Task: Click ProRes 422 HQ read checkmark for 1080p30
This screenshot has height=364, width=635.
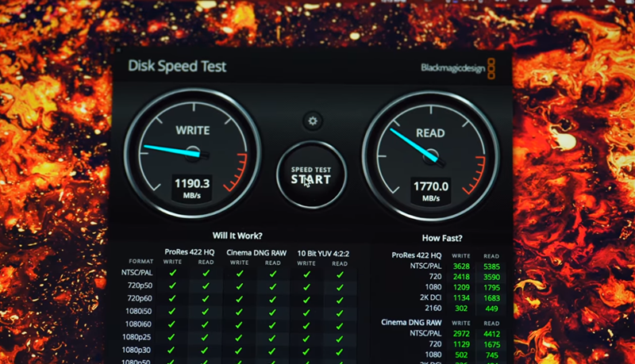Action: 205,350
